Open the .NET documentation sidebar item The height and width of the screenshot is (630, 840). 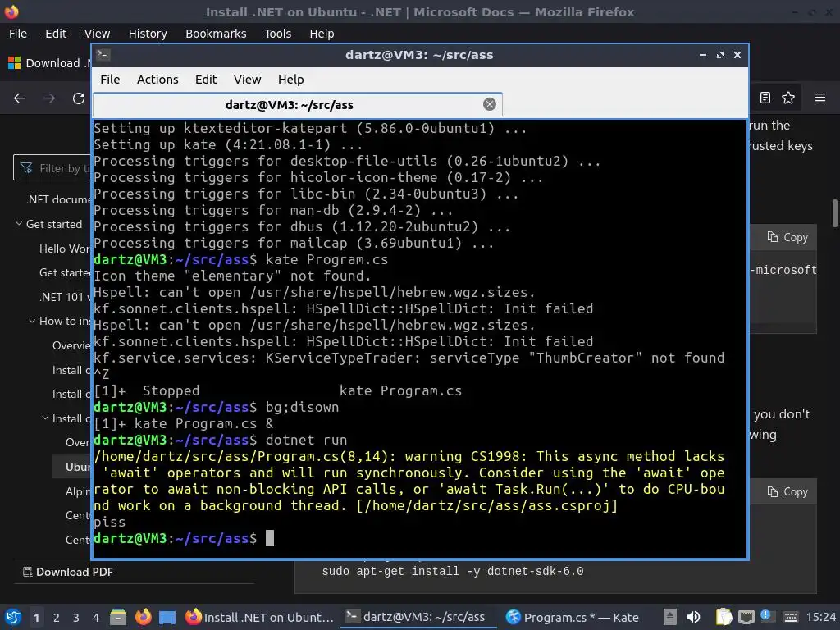click(x=58, y=199)
